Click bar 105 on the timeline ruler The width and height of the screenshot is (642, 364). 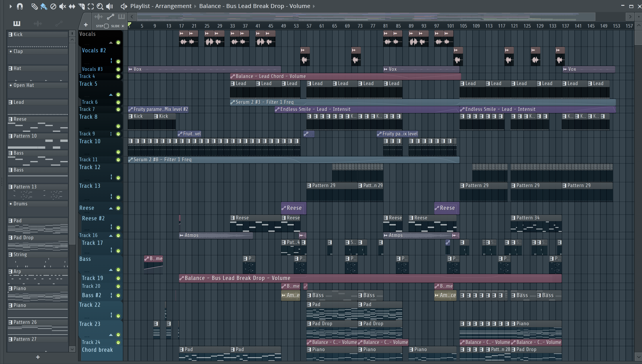point(463,26)
